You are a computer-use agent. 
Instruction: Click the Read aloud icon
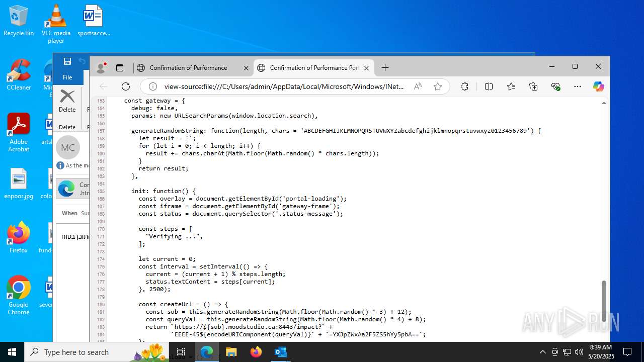tap(418, 86)
